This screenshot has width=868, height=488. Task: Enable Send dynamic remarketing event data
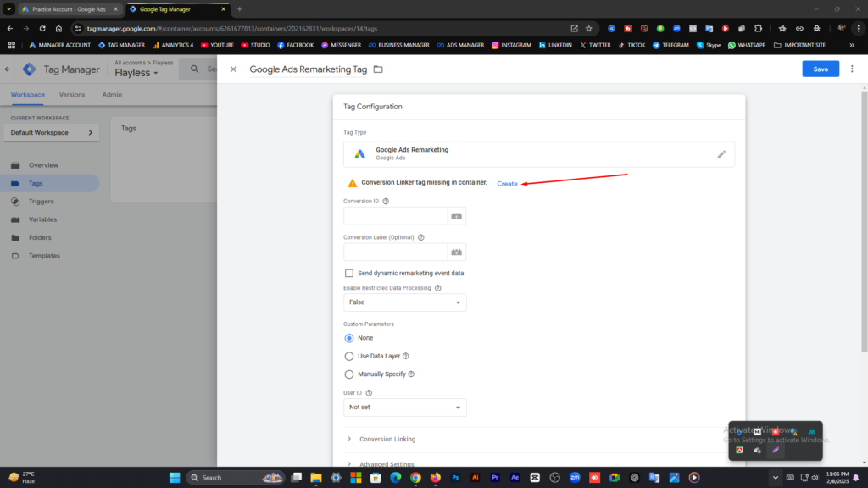pyautogui.click(x=349, y=274)
